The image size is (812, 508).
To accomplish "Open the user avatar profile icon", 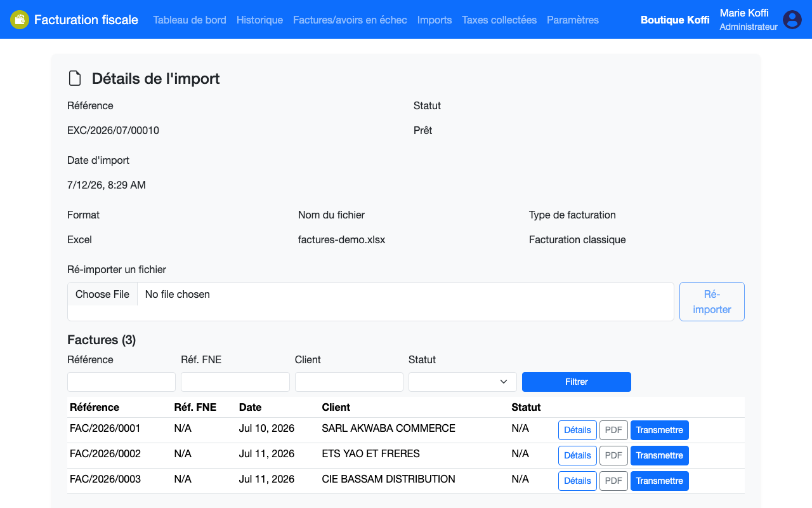I will coord(792,20).
